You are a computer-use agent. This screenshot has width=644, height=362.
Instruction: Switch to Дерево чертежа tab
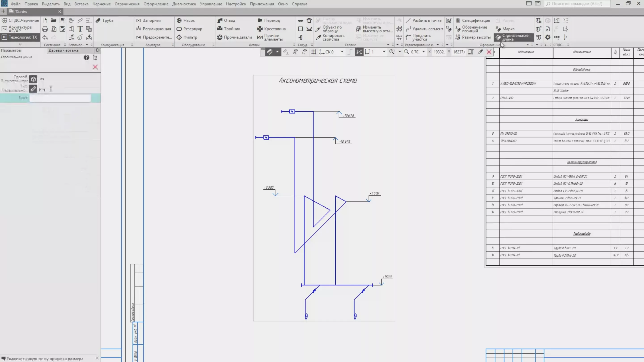point(64,50)
